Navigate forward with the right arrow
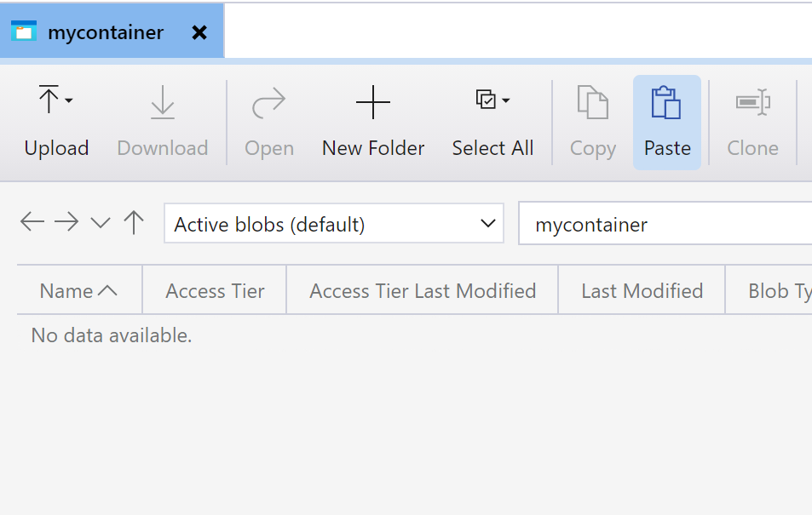This screenshot has height=515, width=812. click(x=66, y=223)
